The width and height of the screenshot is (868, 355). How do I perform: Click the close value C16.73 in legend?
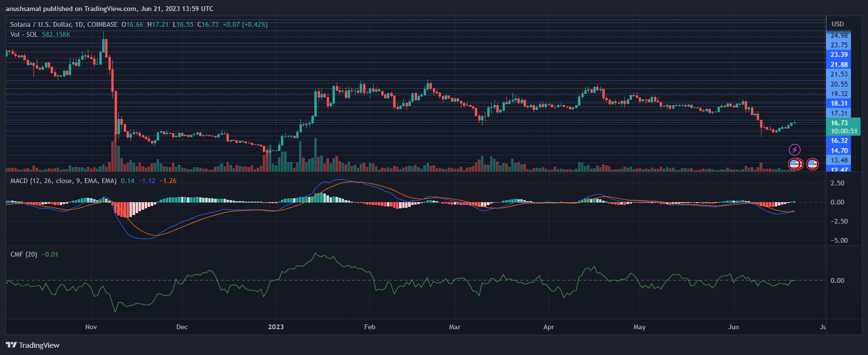click(x=208, y=24)
